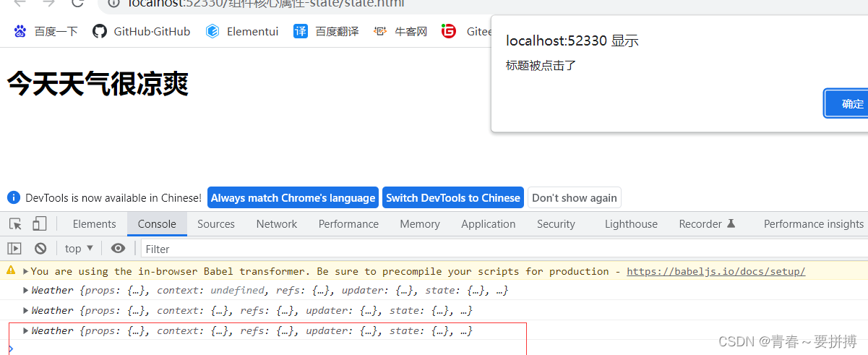868x355 pixels.
Task: Switch to the Network tab
Action: click(x=276, y=224)
